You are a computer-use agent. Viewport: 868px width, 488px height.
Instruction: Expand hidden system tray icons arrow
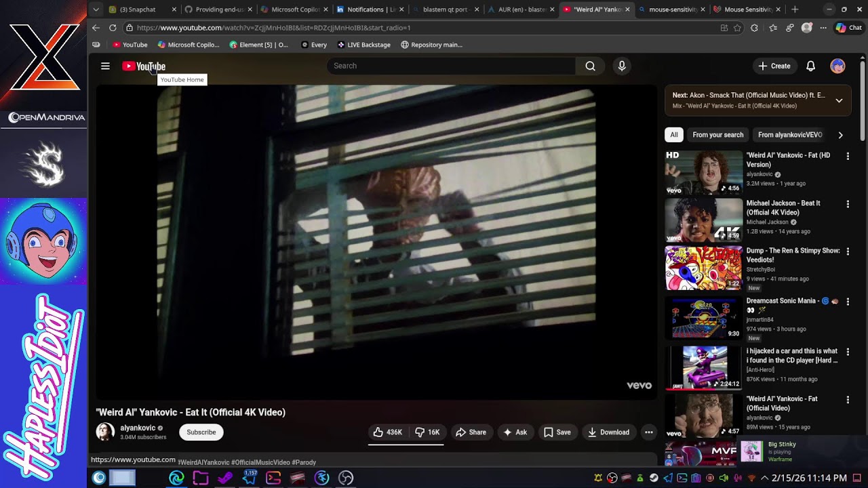coord(764,478)
